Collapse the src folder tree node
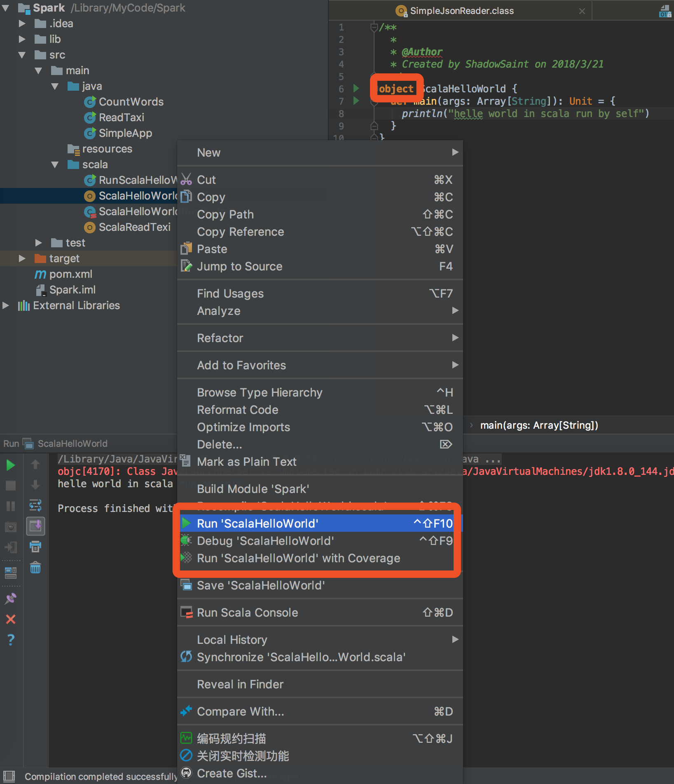The image size is (674, 784). pos(22,55)
